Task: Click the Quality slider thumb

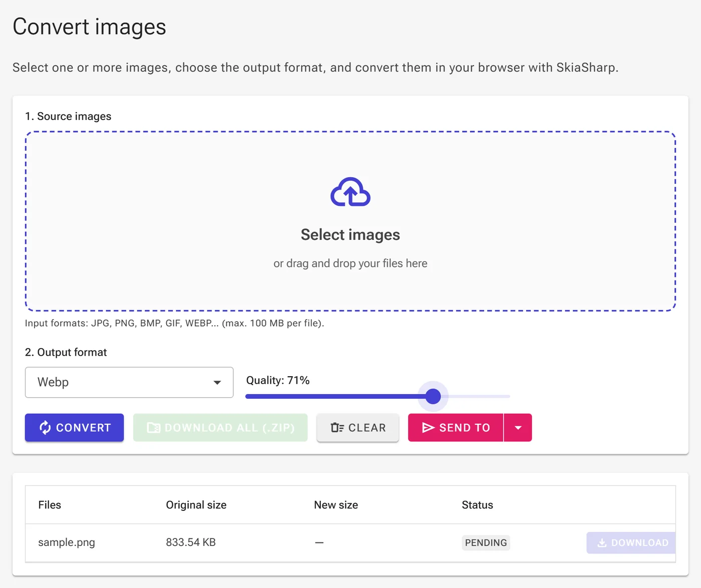Action: coord(433,396)
